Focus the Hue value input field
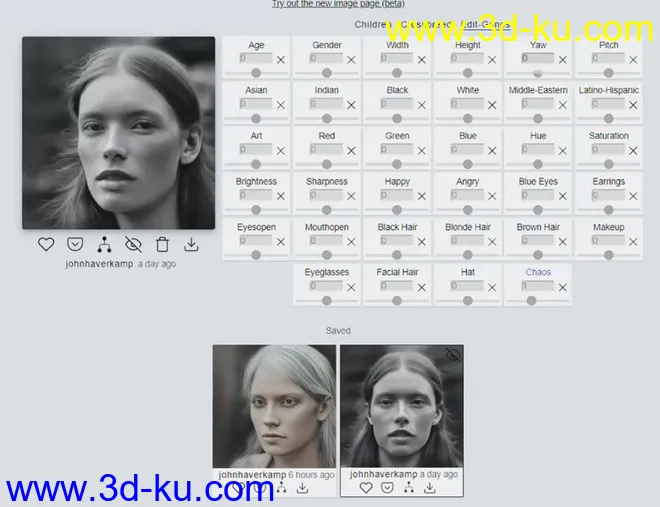 [x=538, y=149]
